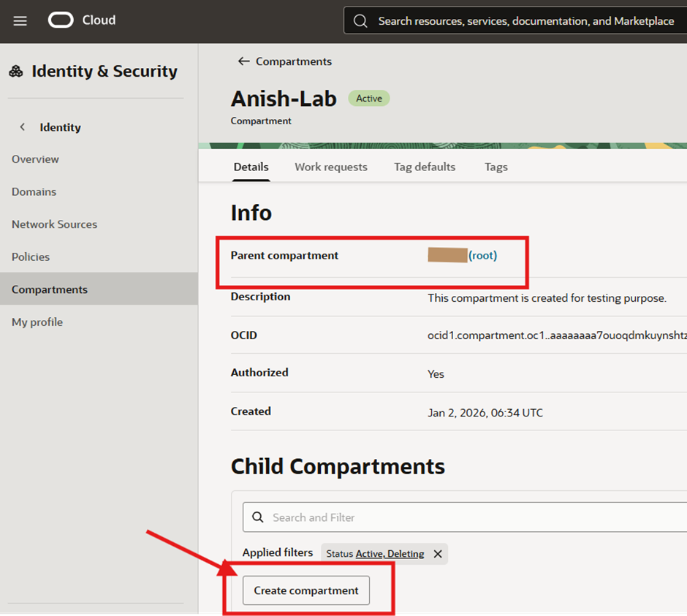Open the Tags tab
The image size is (687, 616).
click(496, 167)
